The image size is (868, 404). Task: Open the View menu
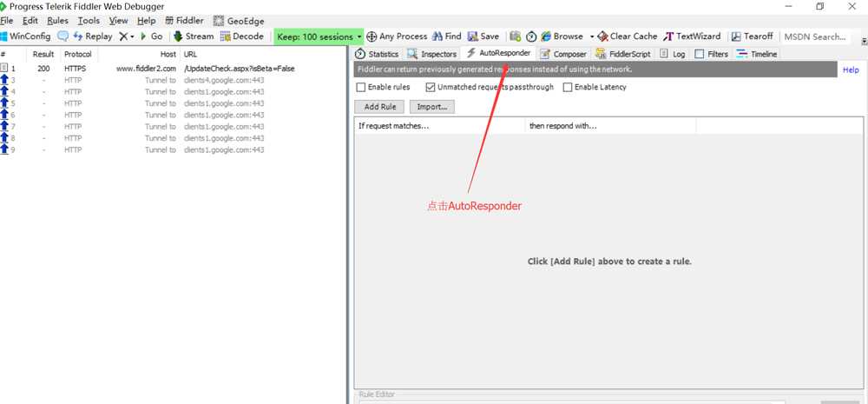pyautogui.click(x=118, y=21)
